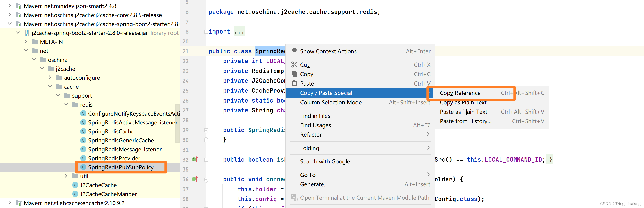The width and height of the screenshot is (644, 208).
Task: Click class icon of J2CacheCache
Action: [x=75, y=185]
